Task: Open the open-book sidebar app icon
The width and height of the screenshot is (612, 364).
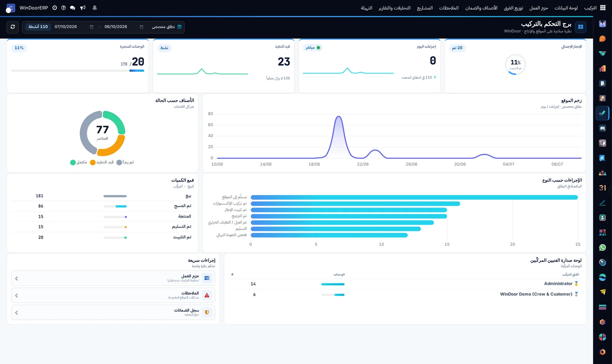Action: tap(602, 128)
